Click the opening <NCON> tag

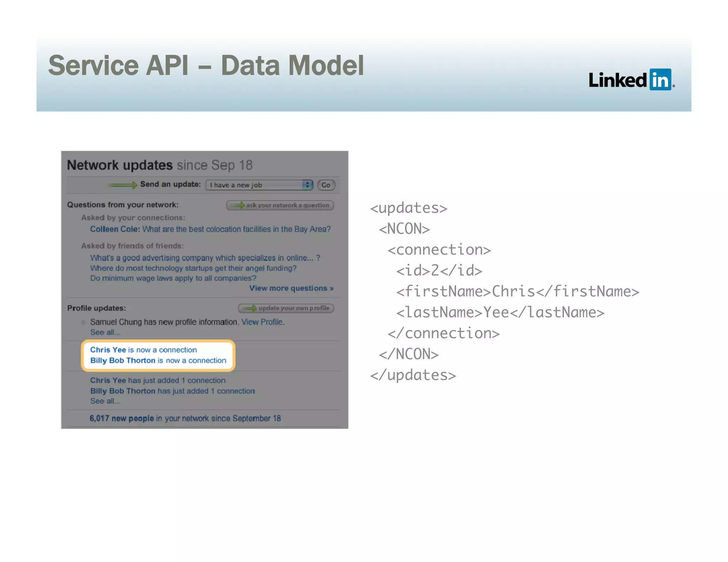pos(404,229)
